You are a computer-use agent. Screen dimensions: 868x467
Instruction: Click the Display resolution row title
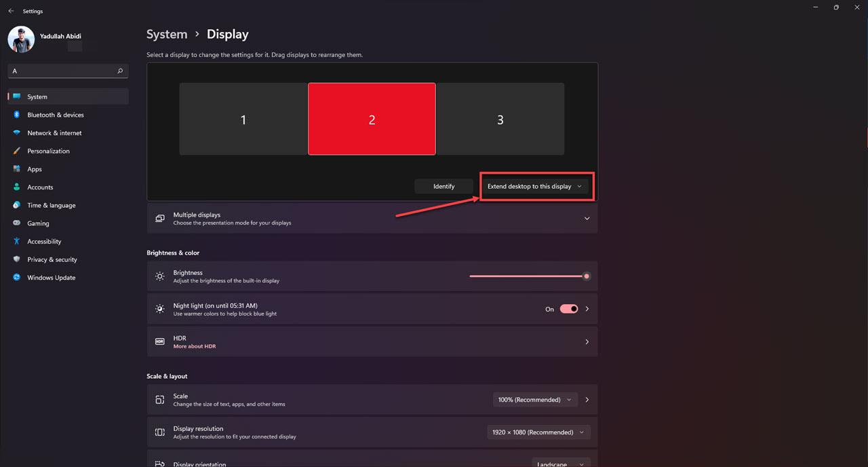pyautogui.click(x=198, y=428)
